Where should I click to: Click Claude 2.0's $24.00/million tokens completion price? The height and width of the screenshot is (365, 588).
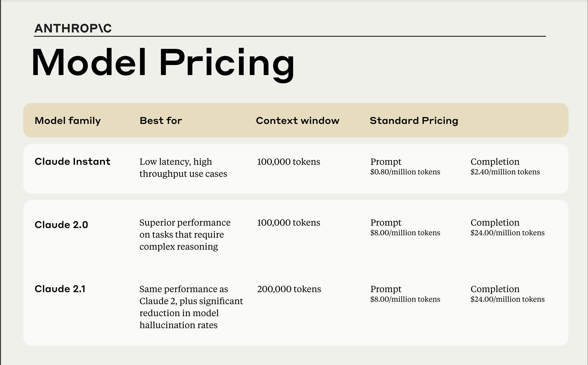[x=507, y=233]
